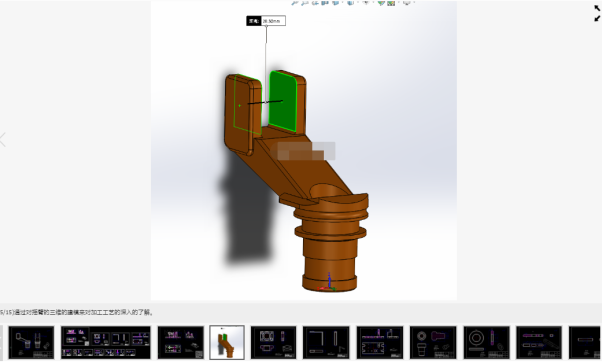This screenshot has width=602, height=364.
Task: Open thumbnail with long bars and angled link
Action: pyautogui.click(x=539, y=342)
